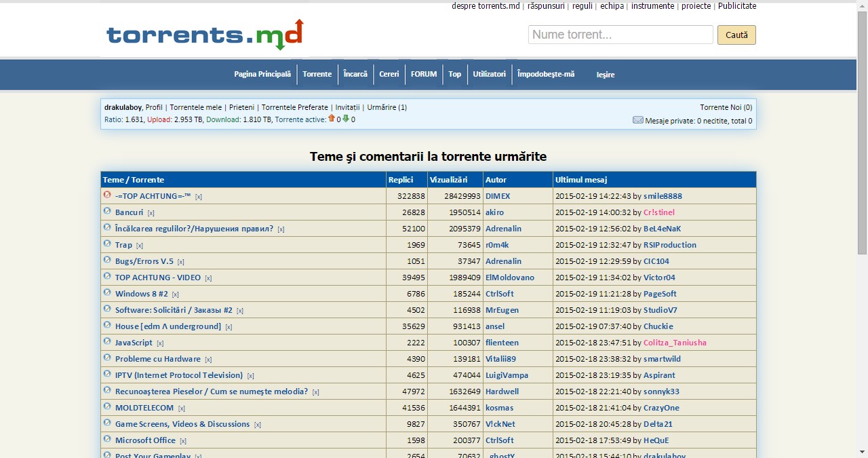Viewport: 868px width, 458px height.
Task: Open Împodobește-mă in the navigation bar
Action: pyautogui.click(x=546, y=74)
